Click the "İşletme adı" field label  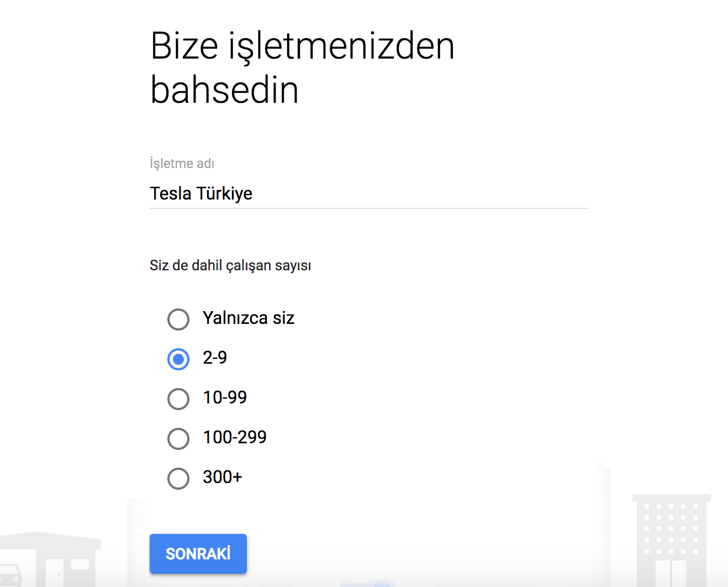click(x=182, y=164)
